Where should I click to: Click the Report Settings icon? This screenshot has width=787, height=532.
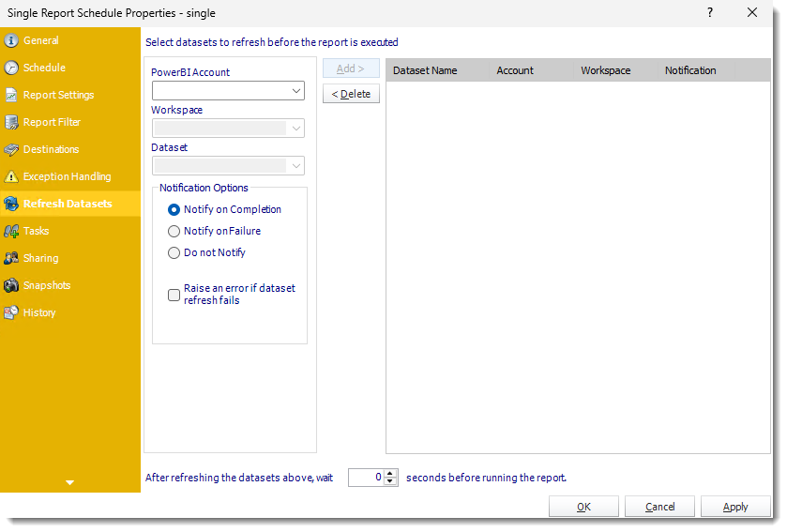click(x=11, y=95)
